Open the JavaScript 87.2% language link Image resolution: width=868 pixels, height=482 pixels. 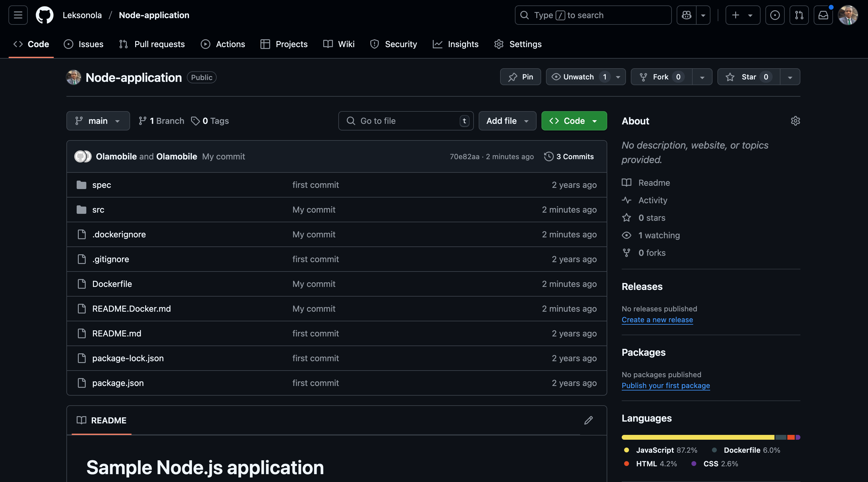pos(660,450)
